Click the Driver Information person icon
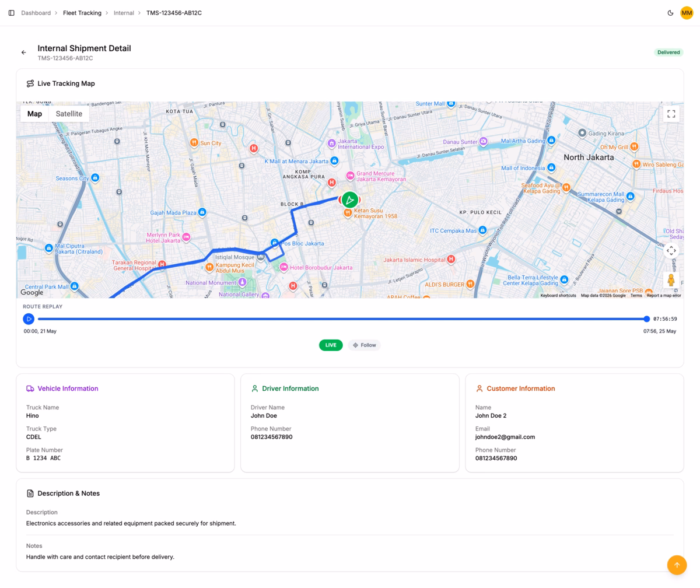Image resolution: width=700 pixels, height=588 pixels. 254,388
